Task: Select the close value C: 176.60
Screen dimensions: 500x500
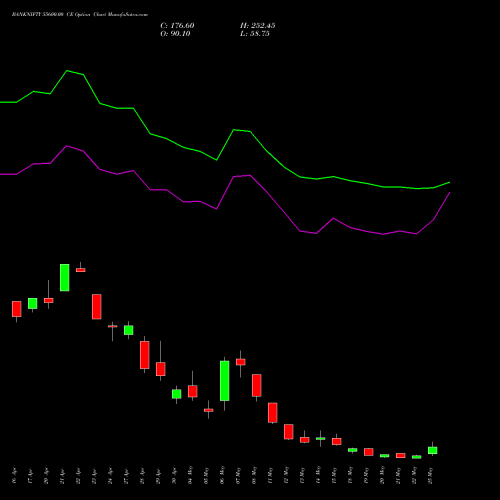Action: pos(177,26)
